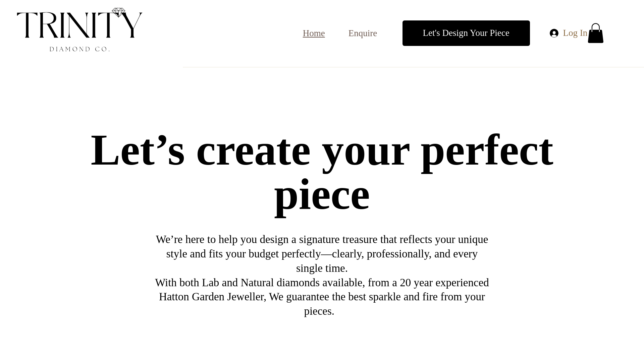Click the diamond icon in the Trinity logo
This screenshot has width=644, height=362.
point(118,12)
